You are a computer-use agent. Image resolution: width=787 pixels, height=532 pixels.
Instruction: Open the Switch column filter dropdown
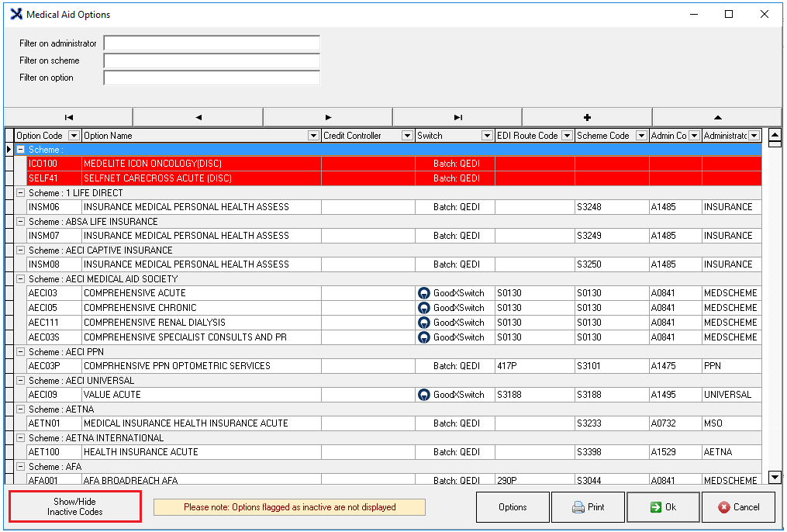pos(487,136)
